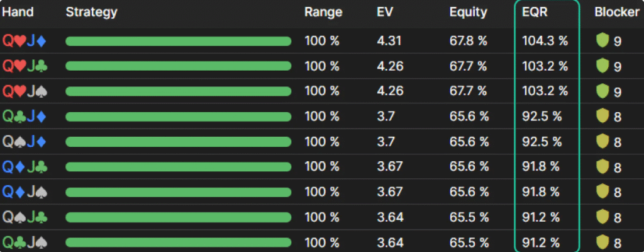Image resolution: width=644 pixels, height=252 pixels.
Task: Click the Hand column header
Action: (x=18, y=13)
